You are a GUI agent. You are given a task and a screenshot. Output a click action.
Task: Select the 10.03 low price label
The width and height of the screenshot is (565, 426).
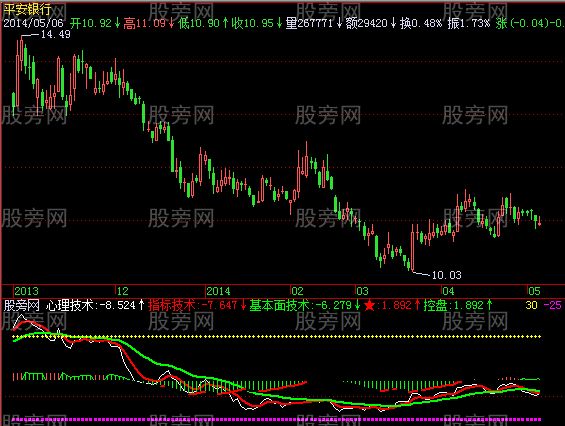click(x=446, y=275)
